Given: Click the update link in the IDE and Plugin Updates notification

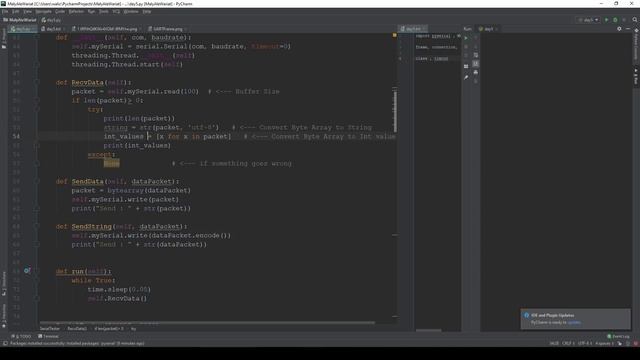Looking at the screenshot, I should click(x=574, y=322).
